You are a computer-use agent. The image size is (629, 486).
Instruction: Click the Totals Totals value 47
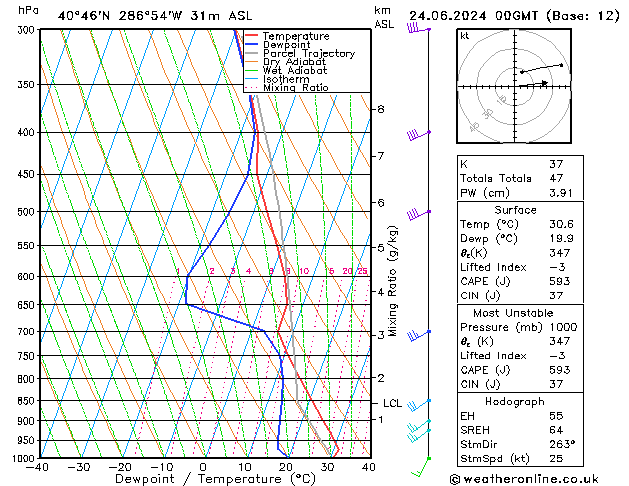coord(556,178)
